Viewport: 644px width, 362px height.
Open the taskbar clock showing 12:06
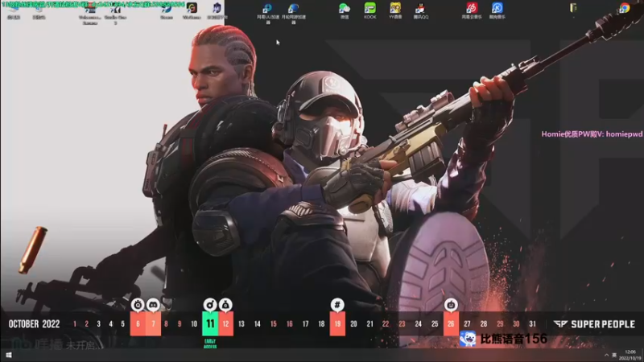[630, 355]
